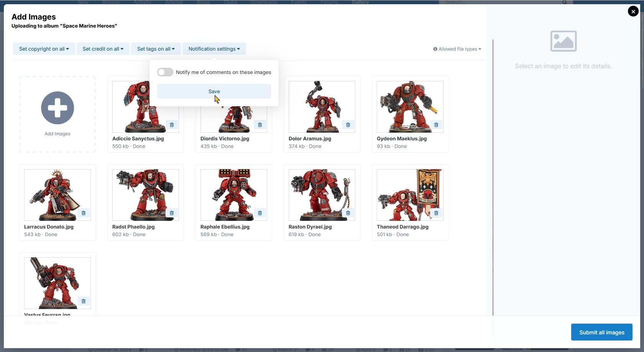The width and height of the screenshot is (644, 352).
Task: Remove Raphale Ebellius.jpg with trash icon
Action: click(x=260, y=213)
